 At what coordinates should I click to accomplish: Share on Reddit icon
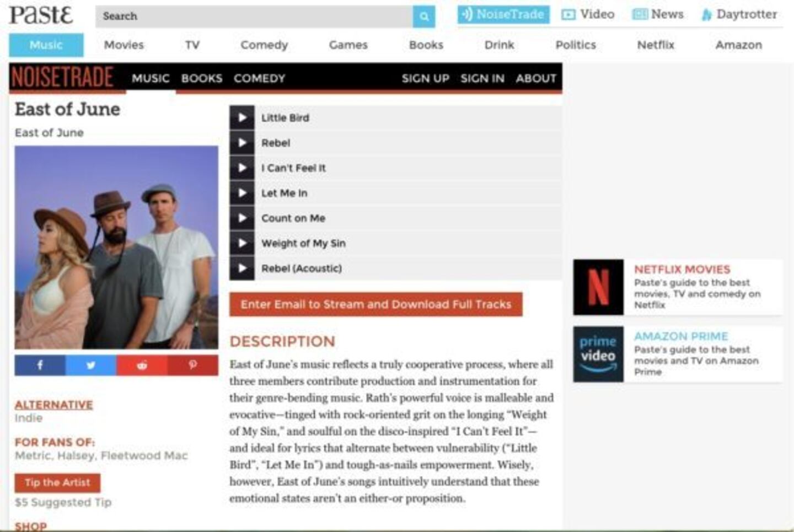click(142, 365)
